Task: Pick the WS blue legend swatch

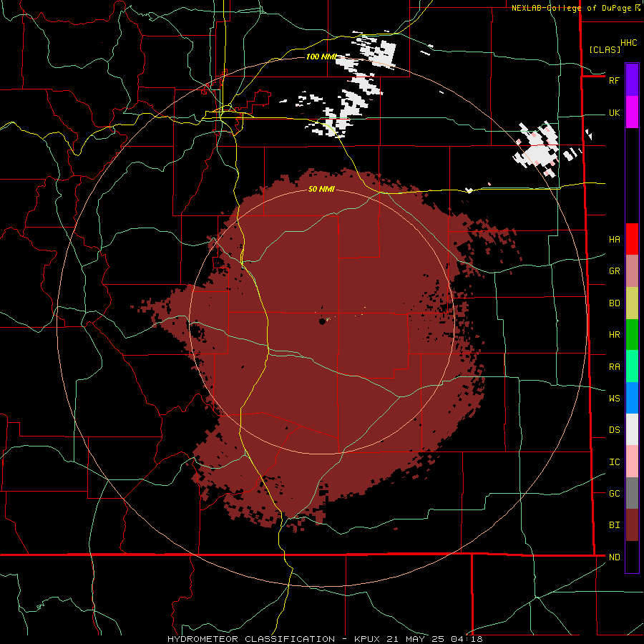Action: point(632,398)
